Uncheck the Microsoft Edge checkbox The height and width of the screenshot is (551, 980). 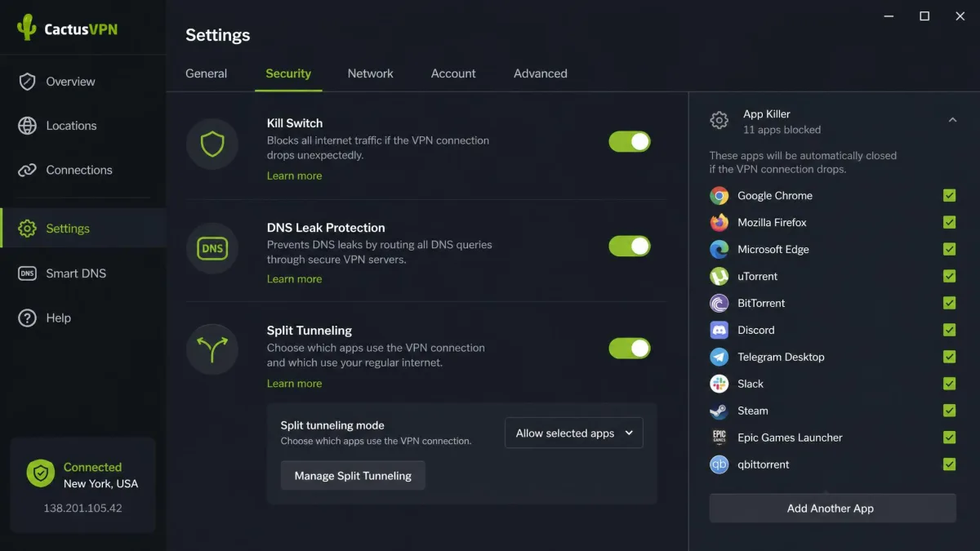(950, 249)
